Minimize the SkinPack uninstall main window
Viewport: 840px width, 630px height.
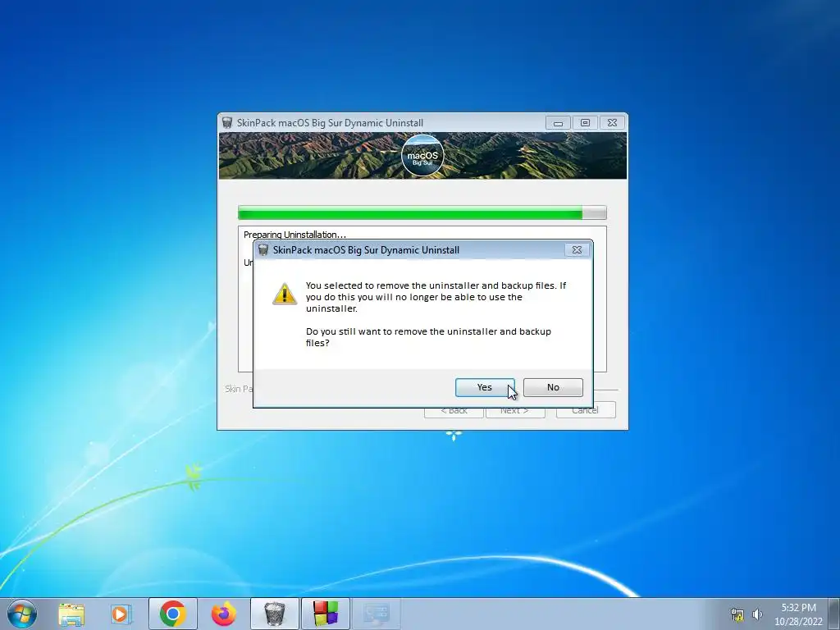point(558,123)
